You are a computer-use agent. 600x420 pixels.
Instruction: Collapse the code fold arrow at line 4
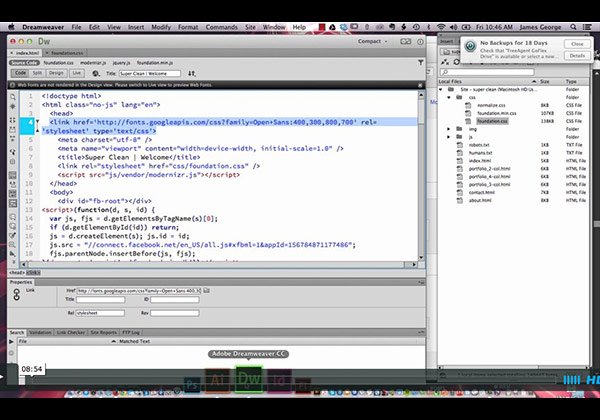(38, 121)
